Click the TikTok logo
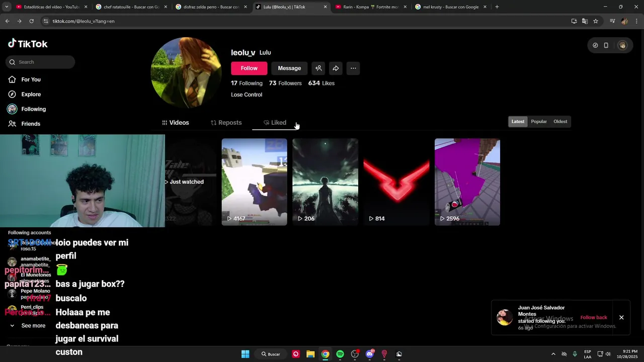The width and height of the screenshot is (644, 362). [x=28, y=44]
